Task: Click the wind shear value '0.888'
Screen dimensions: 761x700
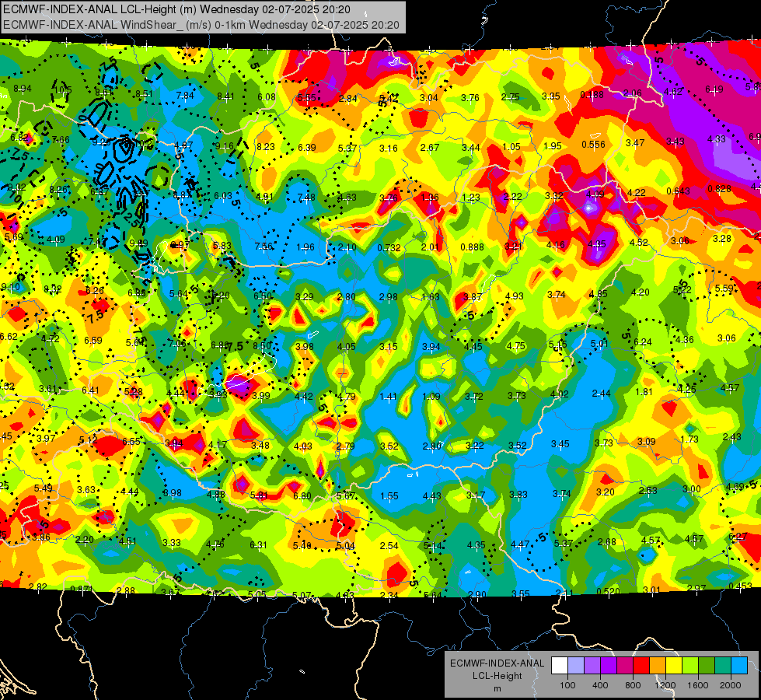Action: pos(473,247)
